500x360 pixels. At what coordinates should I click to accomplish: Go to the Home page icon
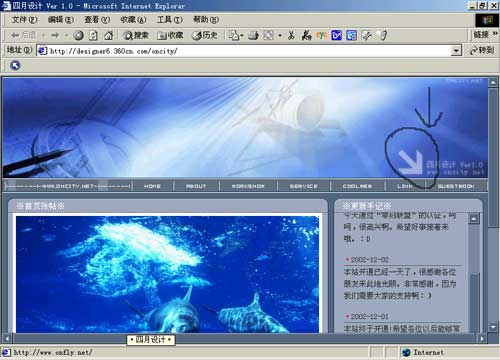[108, 35]
